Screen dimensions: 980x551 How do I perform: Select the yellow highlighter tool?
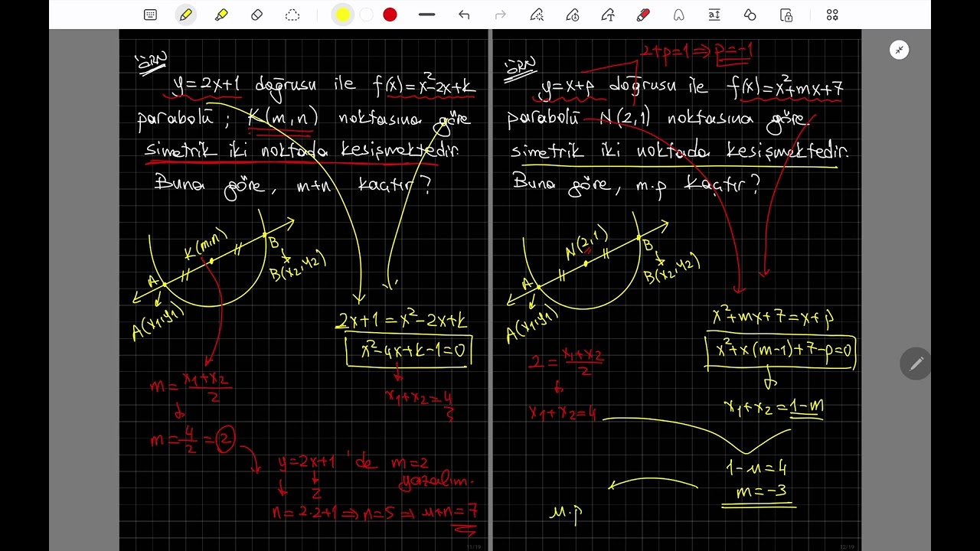[x=221, y=15]
